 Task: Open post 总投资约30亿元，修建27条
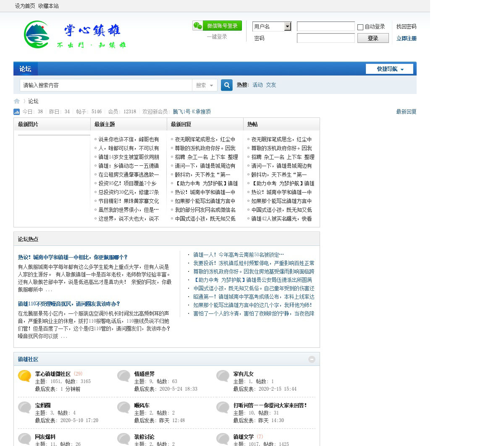coord(129,192)
